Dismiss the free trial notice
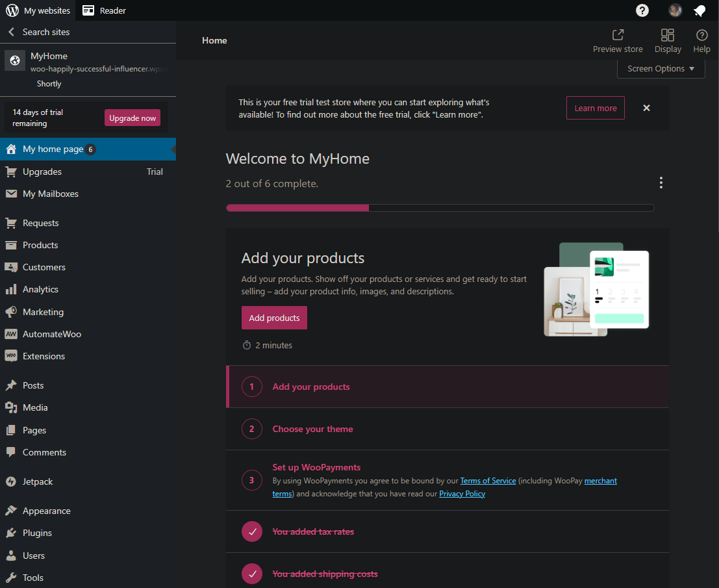The image size is (719, 588). click(646, 108)
